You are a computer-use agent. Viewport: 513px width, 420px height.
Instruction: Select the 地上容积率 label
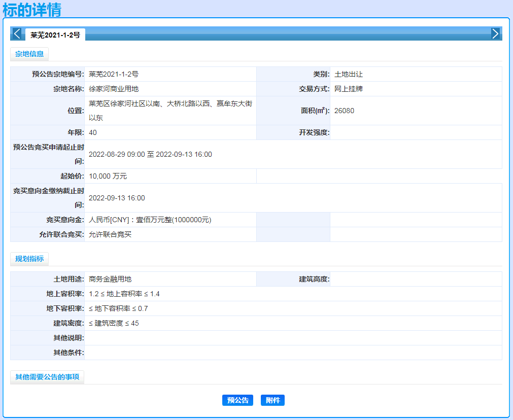[65, 294]
